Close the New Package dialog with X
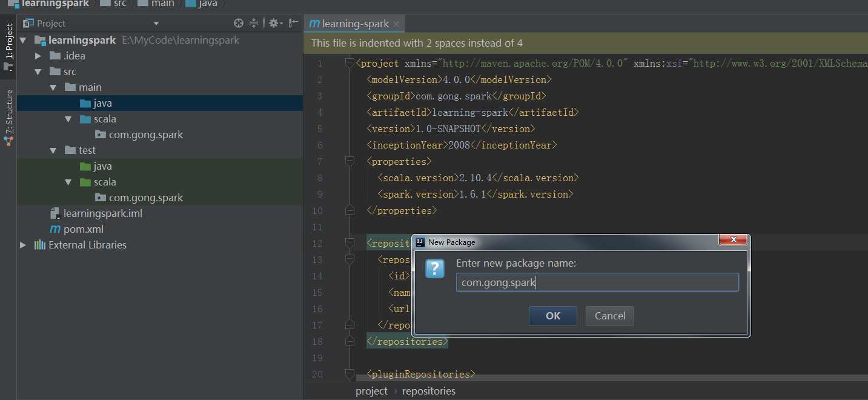 coord(734,240)
